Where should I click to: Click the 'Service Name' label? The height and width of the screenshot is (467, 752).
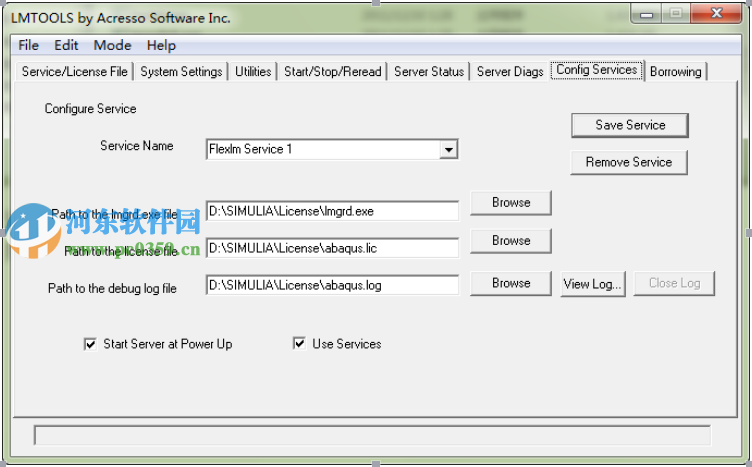[137, 146]
